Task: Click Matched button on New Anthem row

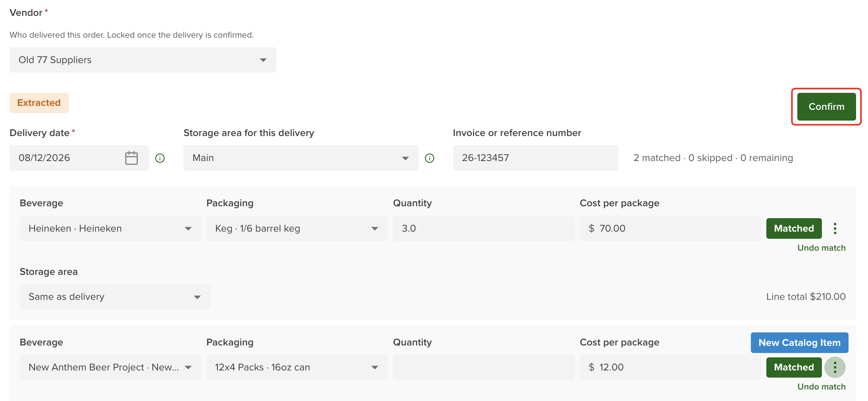Action: click(794, 367)
